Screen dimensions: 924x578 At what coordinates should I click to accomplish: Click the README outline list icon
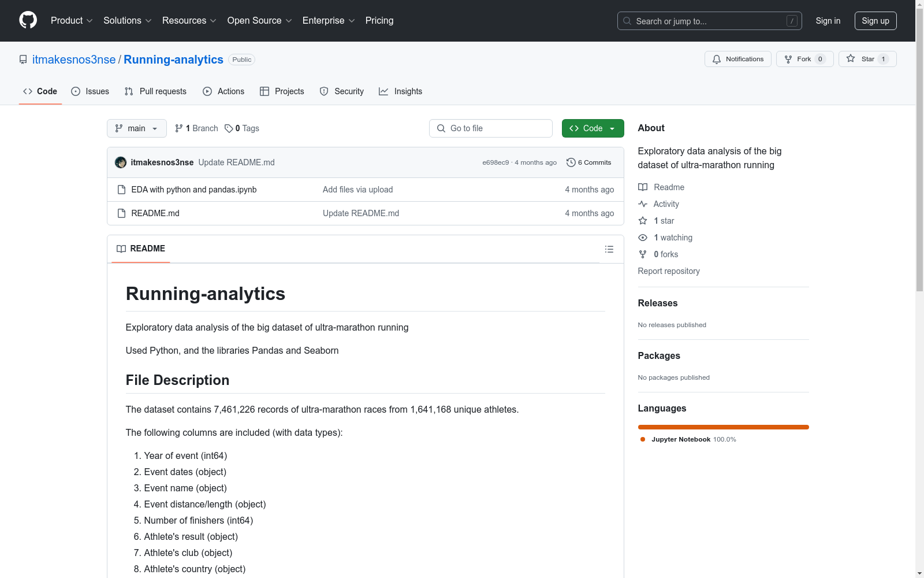click(x=609, y=249)
